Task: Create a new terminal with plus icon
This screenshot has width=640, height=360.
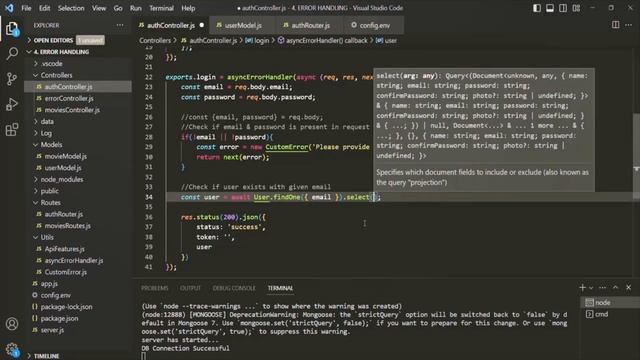Action: [582, 288]
